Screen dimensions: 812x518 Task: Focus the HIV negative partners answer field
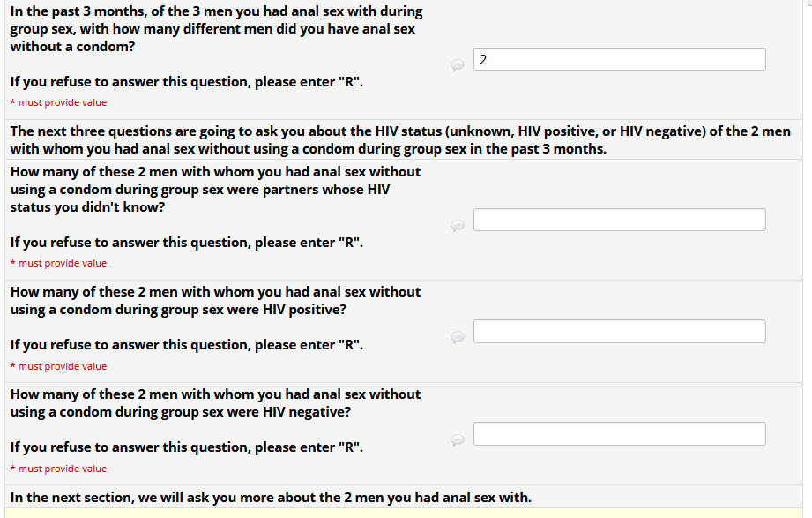coord(619,433)
